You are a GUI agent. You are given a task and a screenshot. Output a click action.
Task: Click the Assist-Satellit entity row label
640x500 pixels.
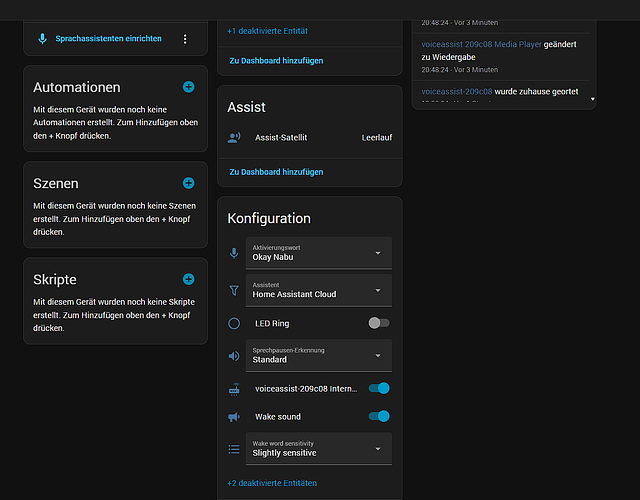281,138
